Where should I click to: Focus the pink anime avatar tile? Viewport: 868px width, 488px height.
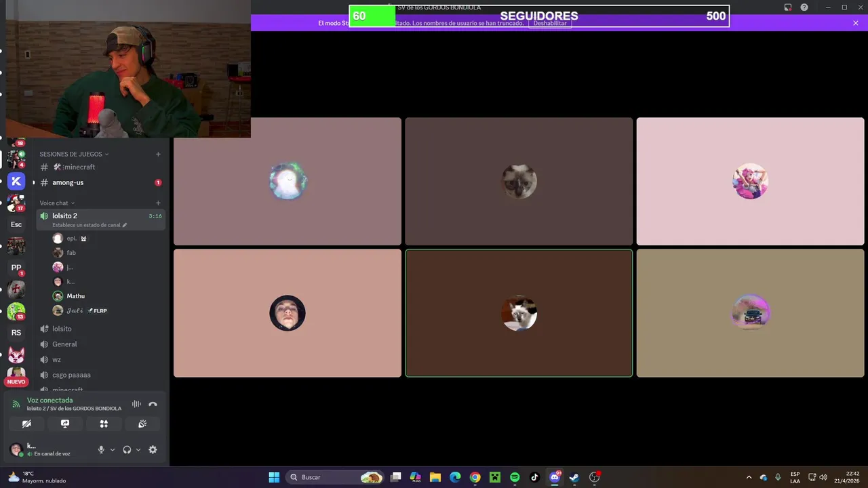coord(750,182)
